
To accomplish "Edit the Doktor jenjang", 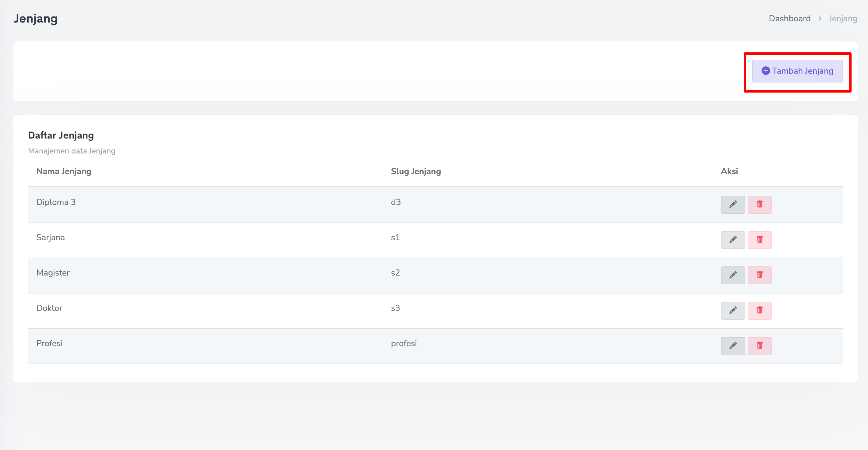I will (x=732, y=310).
